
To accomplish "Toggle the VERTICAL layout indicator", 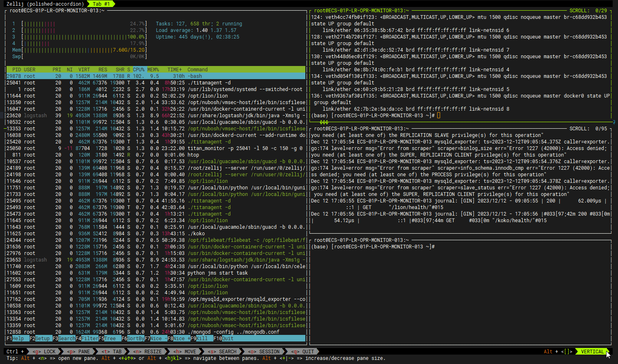I will (x=592, y=352).
